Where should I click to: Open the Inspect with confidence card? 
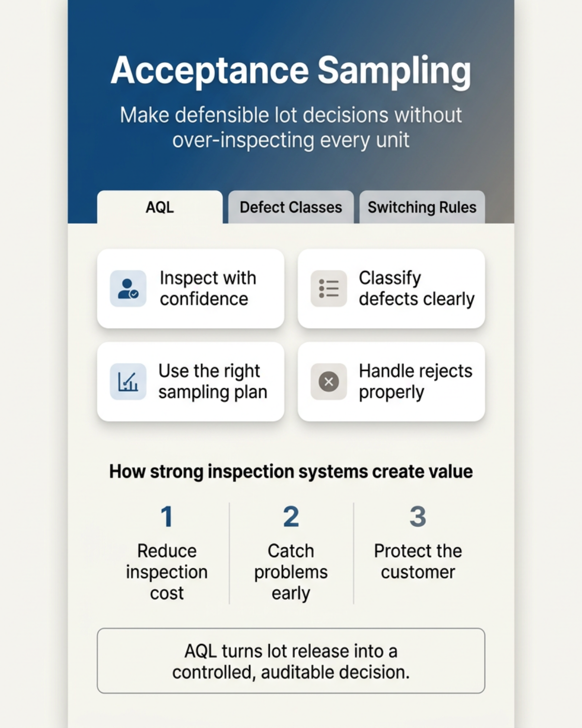tap(191, 289)
